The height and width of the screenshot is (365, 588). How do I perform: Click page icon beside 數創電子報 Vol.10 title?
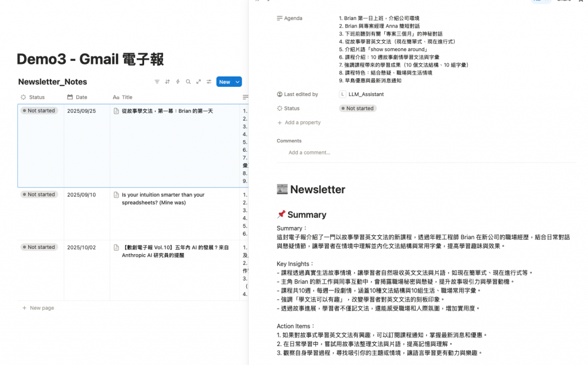coord(116,248)
